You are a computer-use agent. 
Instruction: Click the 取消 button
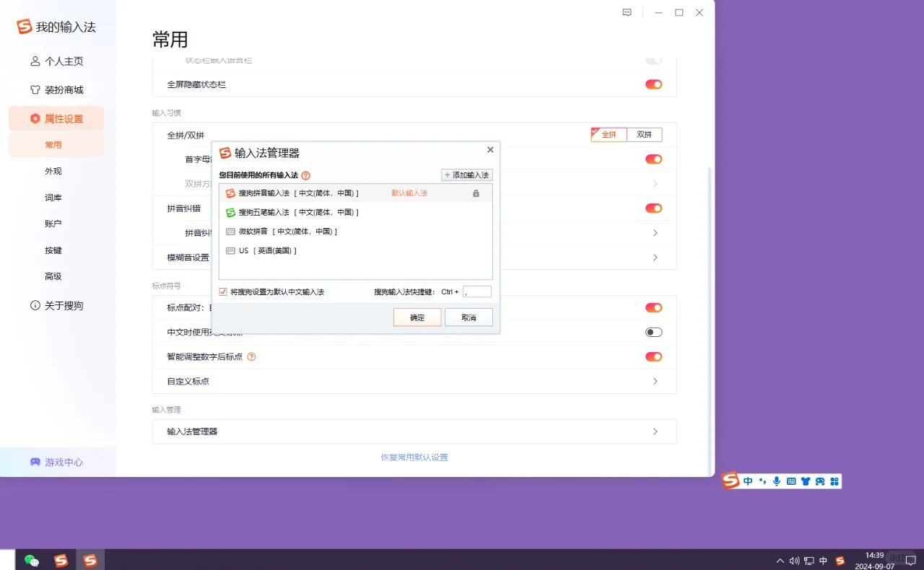468,317
